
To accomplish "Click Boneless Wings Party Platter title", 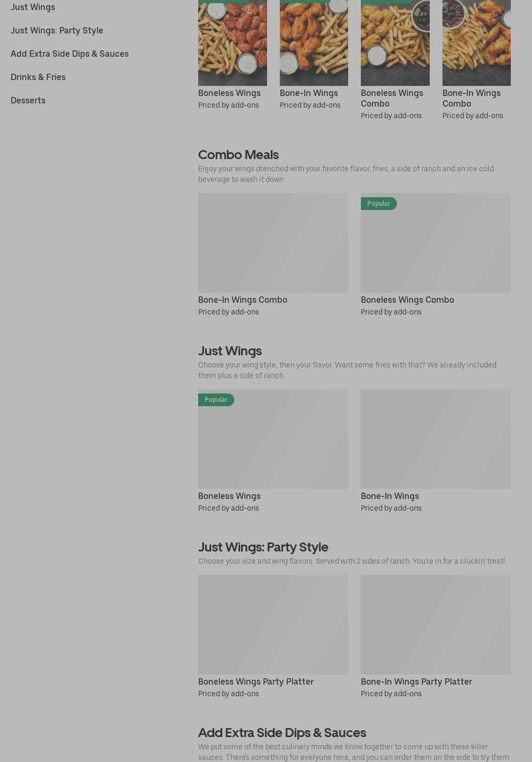I will pos(256,681).
